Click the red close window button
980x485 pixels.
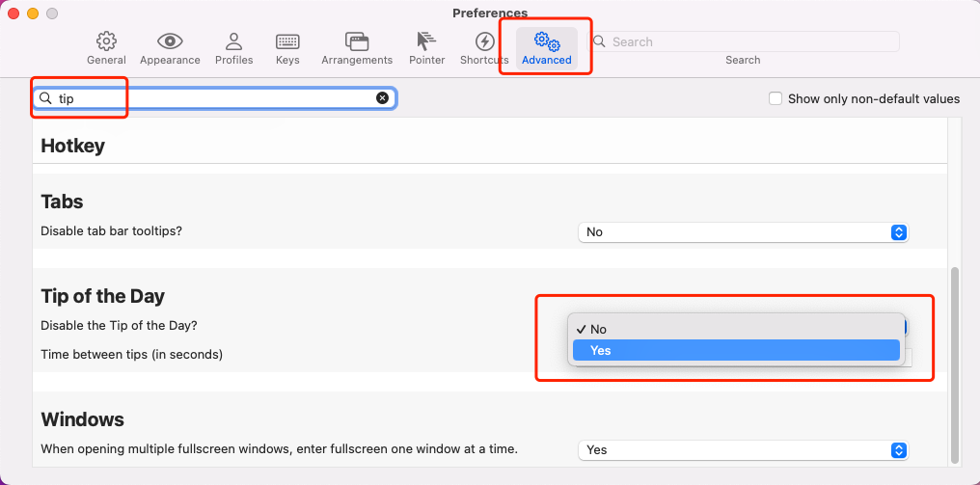pos(14,13)
